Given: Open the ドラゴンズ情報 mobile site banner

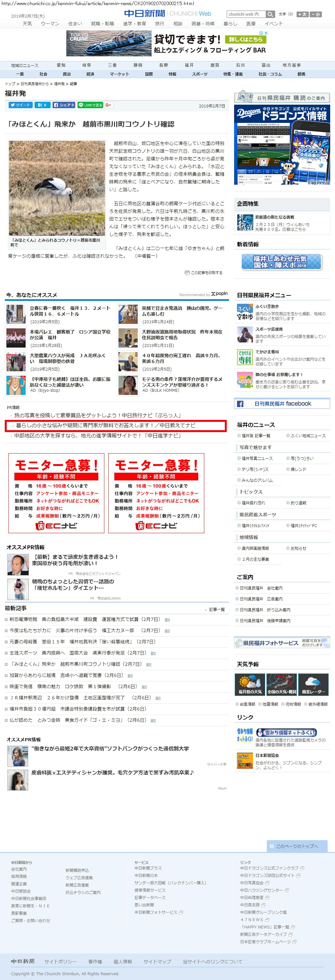Looking at the screenshot, I should pos(282,145).
